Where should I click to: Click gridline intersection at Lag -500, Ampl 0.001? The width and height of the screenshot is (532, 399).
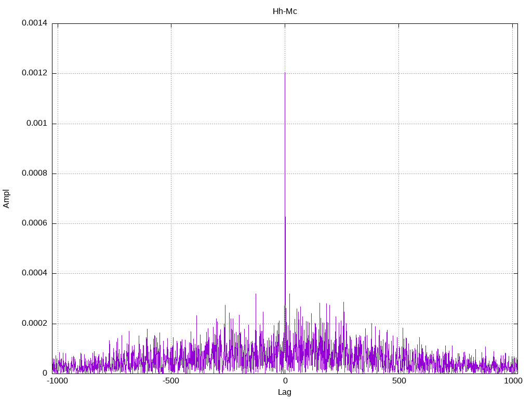pos(171,124)
